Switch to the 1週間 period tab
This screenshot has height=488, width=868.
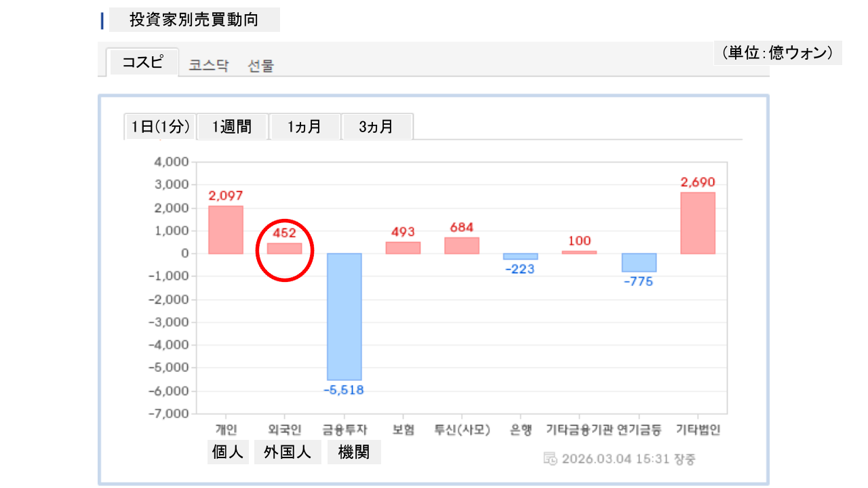coord(232,127)
